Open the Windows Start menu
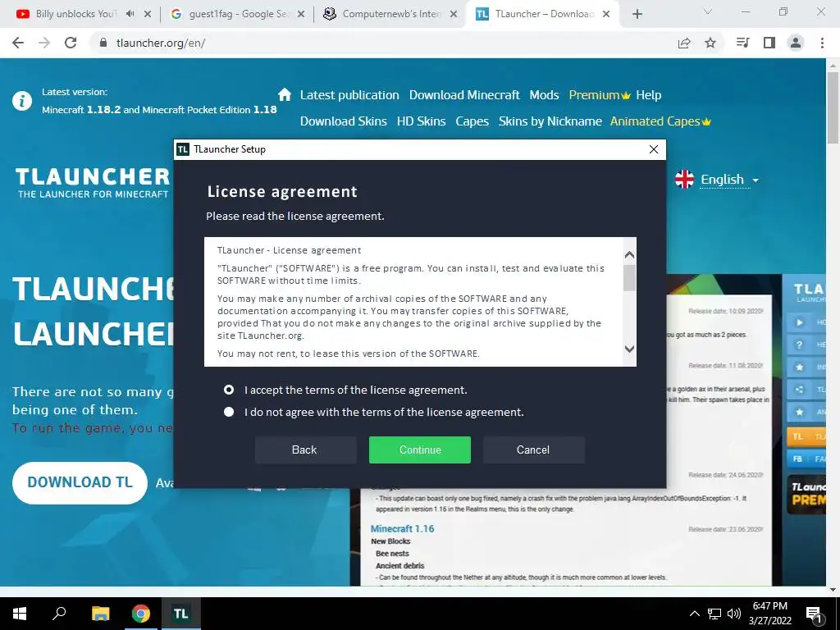The height and width of the screenshot is (630, 840). (20, 614)
